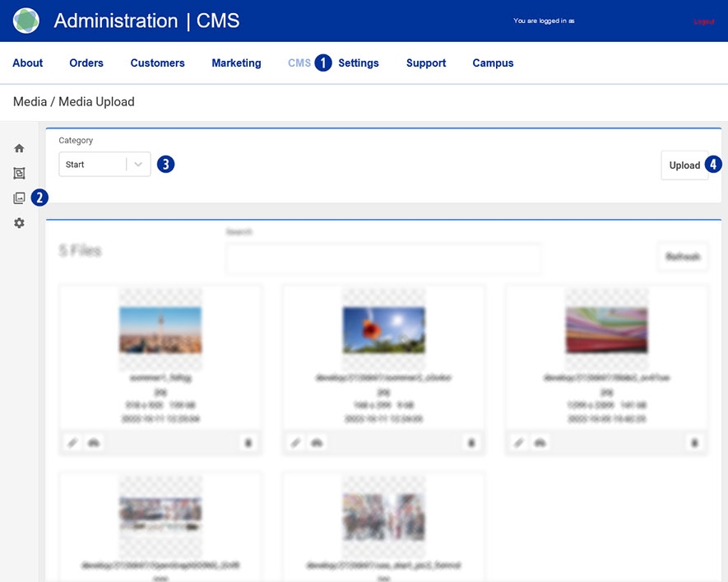
Task: Go to the Orders menu
Action: point(86,63)
